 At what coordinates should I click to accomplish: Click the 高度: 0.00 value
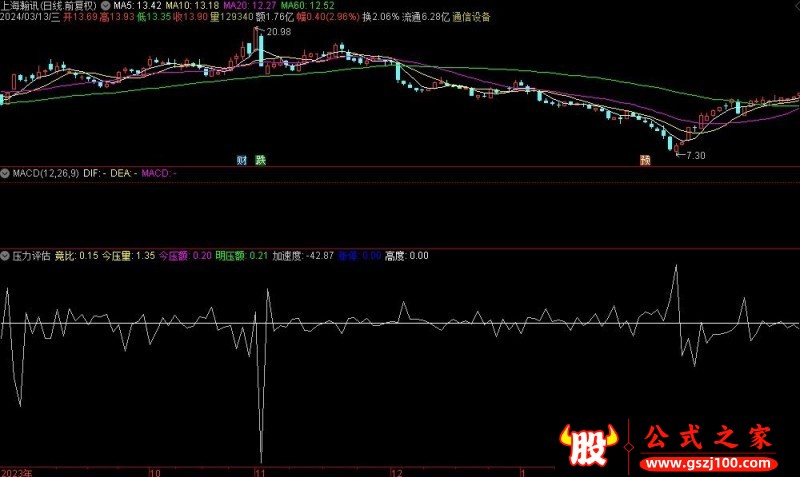[407, 256]
